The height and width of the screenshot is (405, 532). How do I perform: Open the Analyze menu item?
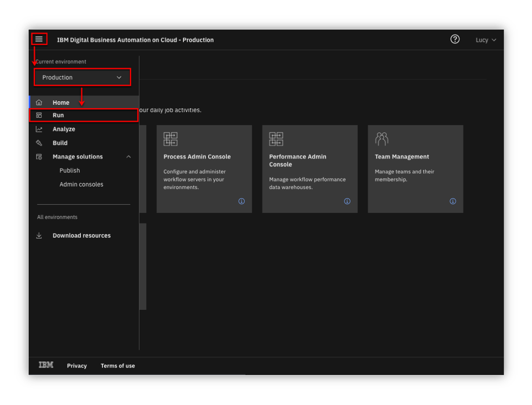[x=84, y=129]
